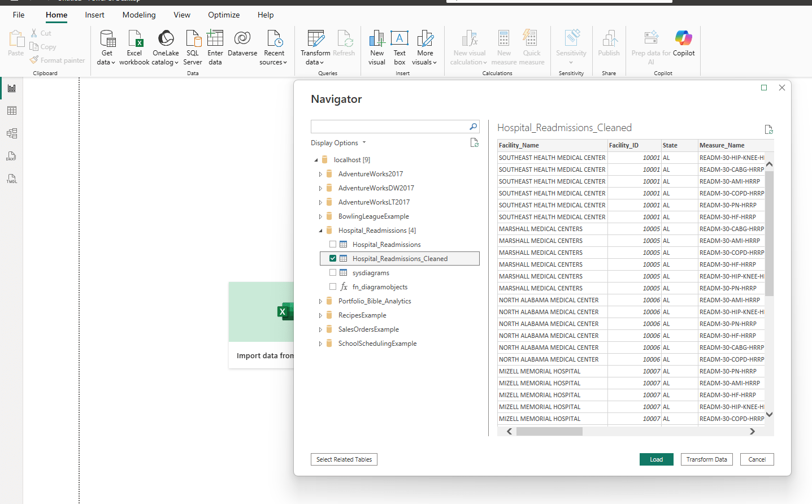Screen dimensions: 812x504
Task: Click the Load button
Action: coord(657,459)
